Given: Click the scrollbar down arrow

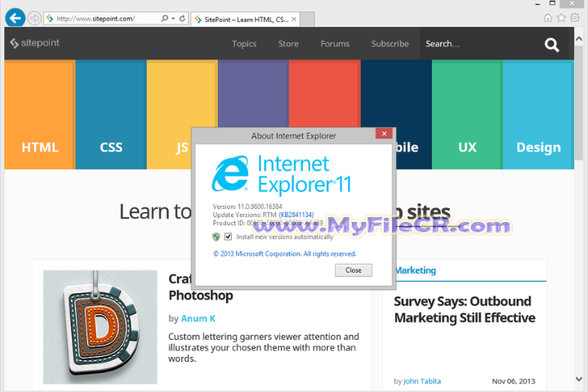Looking at the screenshot, I should click(579, 379).
